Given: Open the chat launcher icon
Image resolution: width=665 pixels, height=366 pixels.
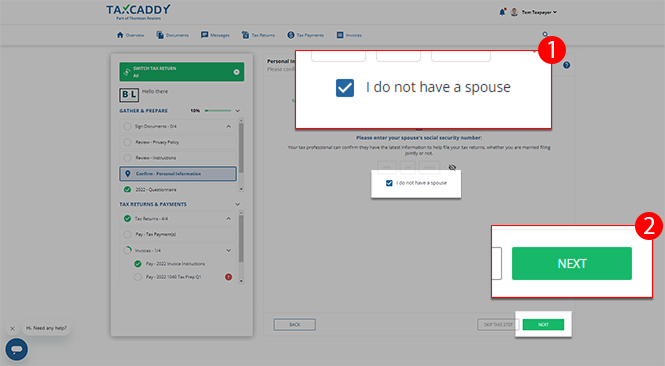Looking at the screenshot, I should point(17,349).
